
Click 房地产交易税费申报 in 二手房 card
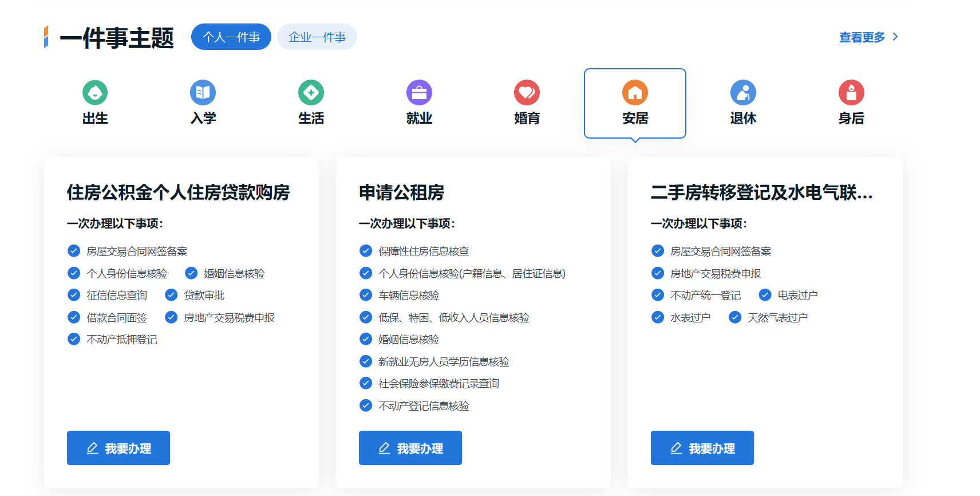pos(716,273)
